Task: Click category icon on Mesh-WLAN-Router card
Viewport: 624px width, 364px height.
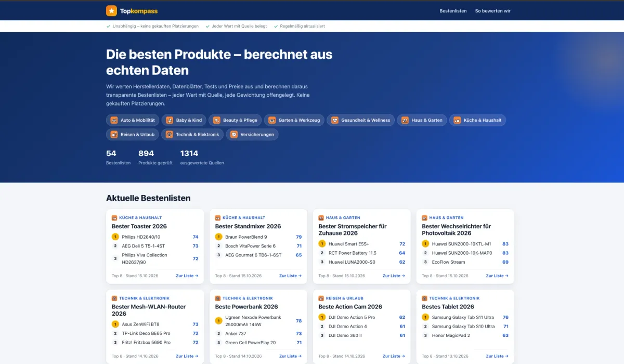Action: tap(114, 298)
